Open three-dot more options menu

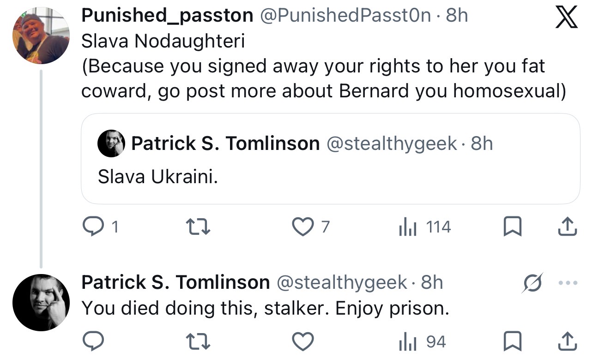pos(568,283)
